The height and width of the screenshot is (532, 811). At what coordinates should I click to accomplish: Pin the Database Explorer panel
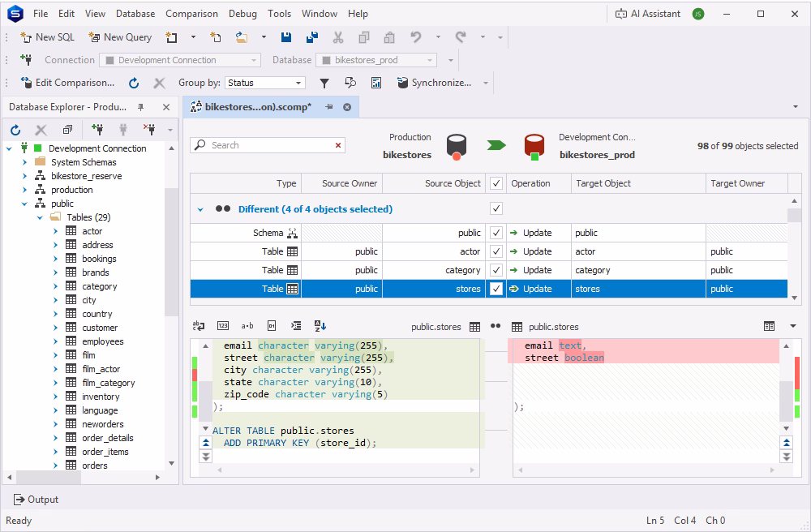140,107
